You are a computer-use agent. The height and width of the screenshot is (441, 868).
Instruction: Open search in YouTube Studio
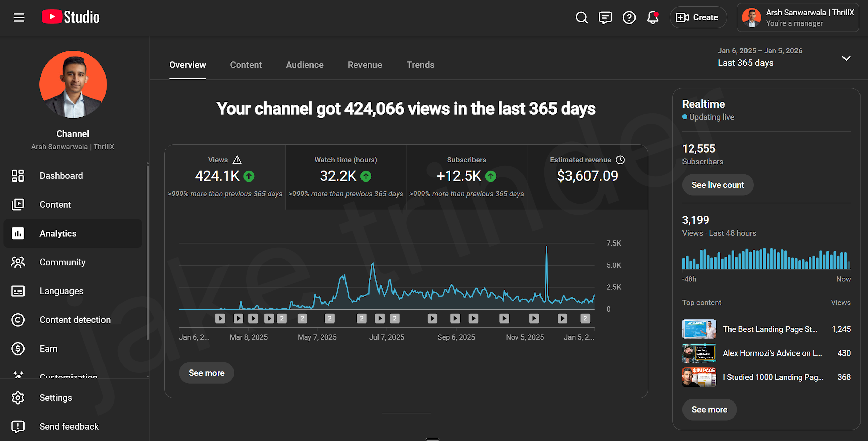pos(581,17)
